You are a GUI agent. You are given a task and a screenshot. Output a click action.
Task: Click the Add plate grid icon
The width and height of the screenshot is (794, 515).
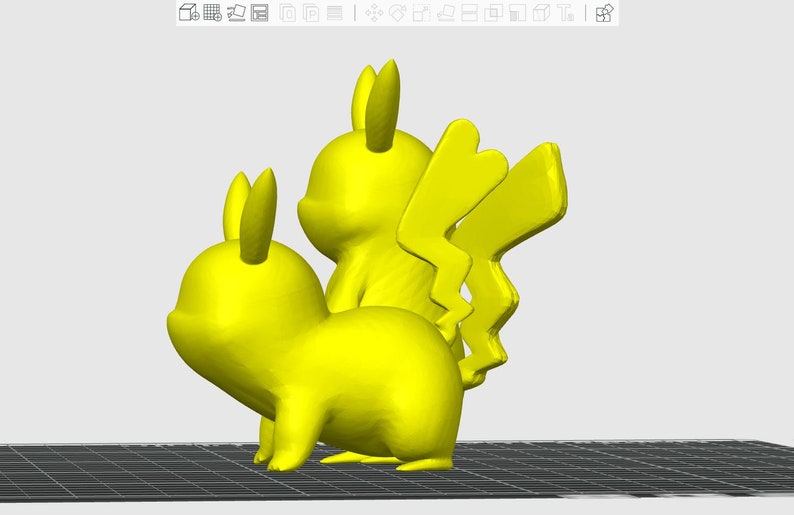(212, 12)
